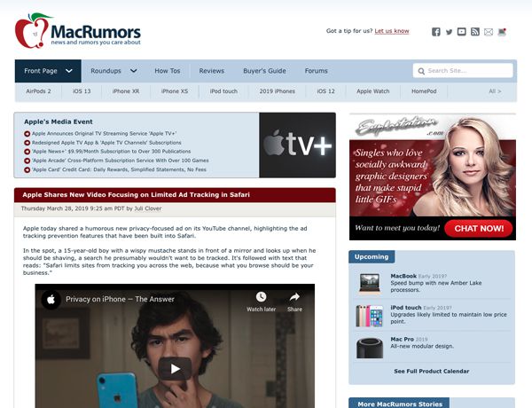
Task: Click the Watch later clock icon
Action: 261,296
